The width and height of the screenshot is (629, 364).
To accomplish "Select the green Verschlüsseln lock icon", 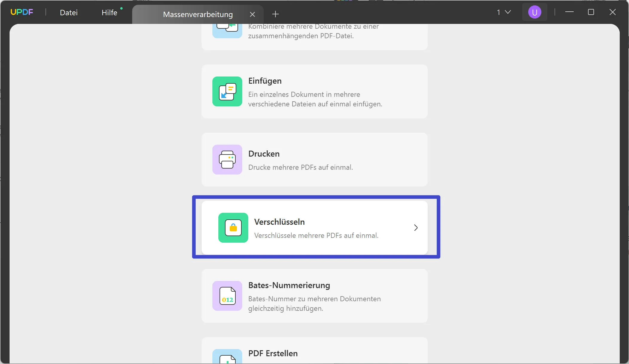I will (x=233, y=228).
